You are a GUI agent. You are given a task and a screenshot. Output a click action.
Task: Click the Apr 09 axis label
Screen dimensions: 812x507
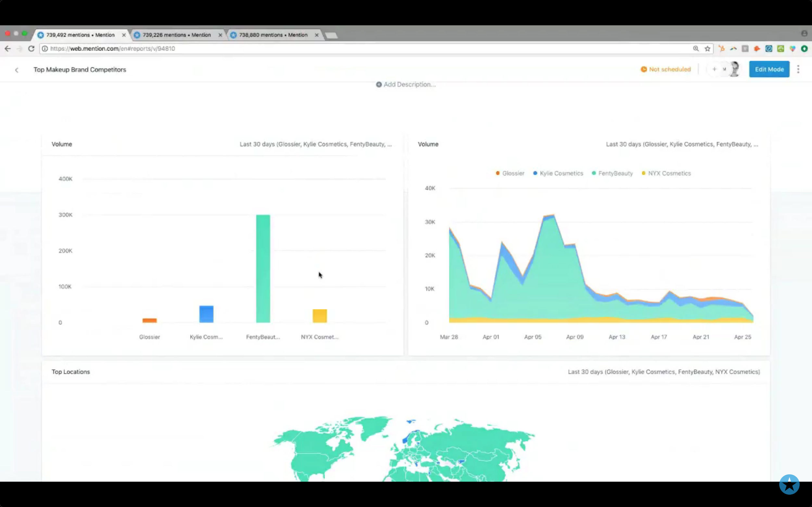pyautogui.click(x=575, y=337)
